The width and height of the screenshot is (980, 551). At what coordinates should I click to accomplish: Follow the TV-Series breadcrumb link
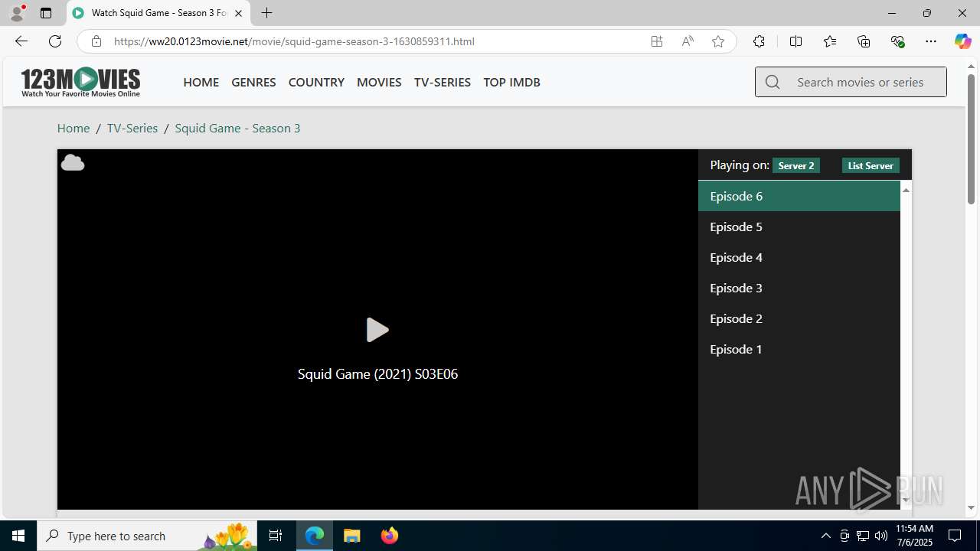[132, 128]
